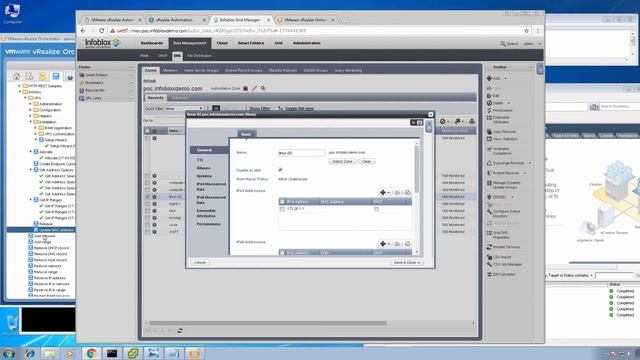The width and height of the screenshot is (640, 360).
Task: Check the 172.26.1.1 address row checkbox
Action: coord(282,209)
